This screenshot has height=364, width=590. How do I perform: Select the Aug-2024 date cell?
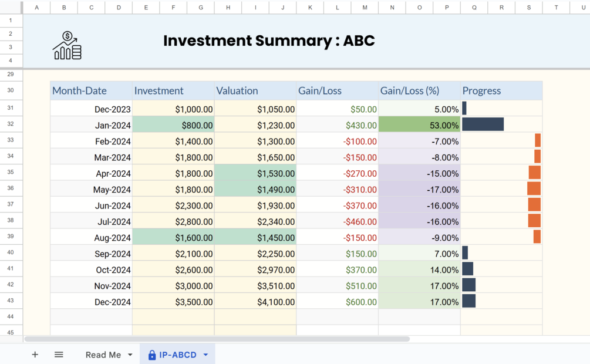91,238
